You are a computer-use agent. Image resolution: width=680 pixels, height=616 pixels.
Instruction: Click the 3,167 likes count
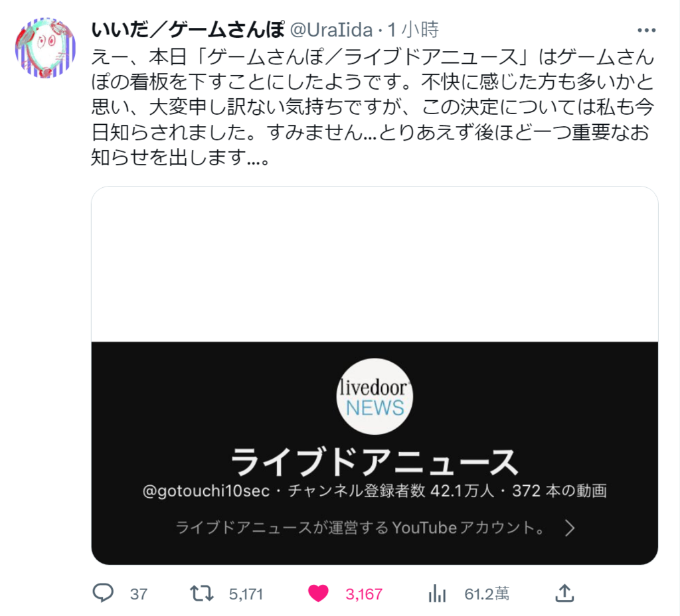[364, 594]
